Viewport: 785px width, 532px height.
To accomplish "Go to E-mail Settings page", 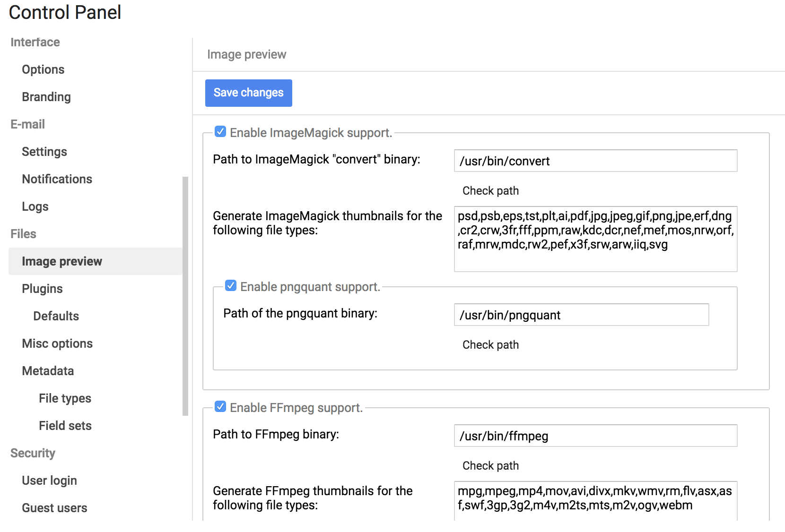I will (x=44, y=152).
